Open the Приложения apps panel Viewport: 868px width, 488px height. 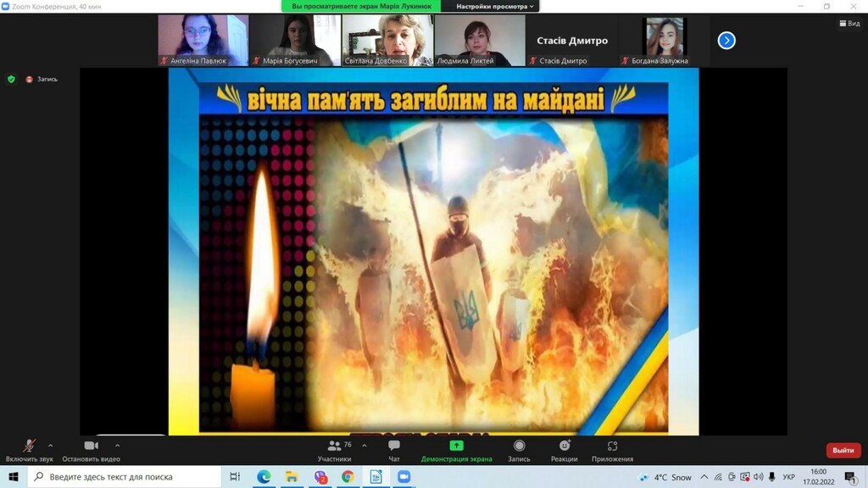coord(612,446)
